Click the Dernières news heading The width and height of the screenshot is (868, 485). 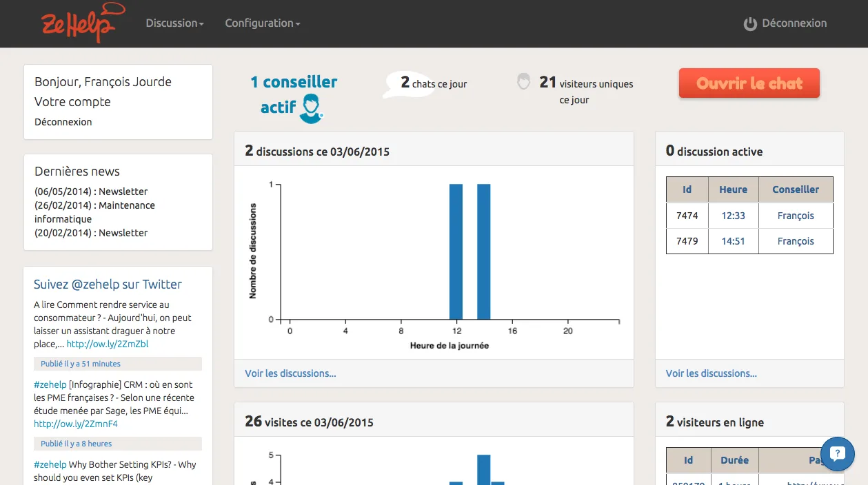pyautogui.click(x=77, y=172)
